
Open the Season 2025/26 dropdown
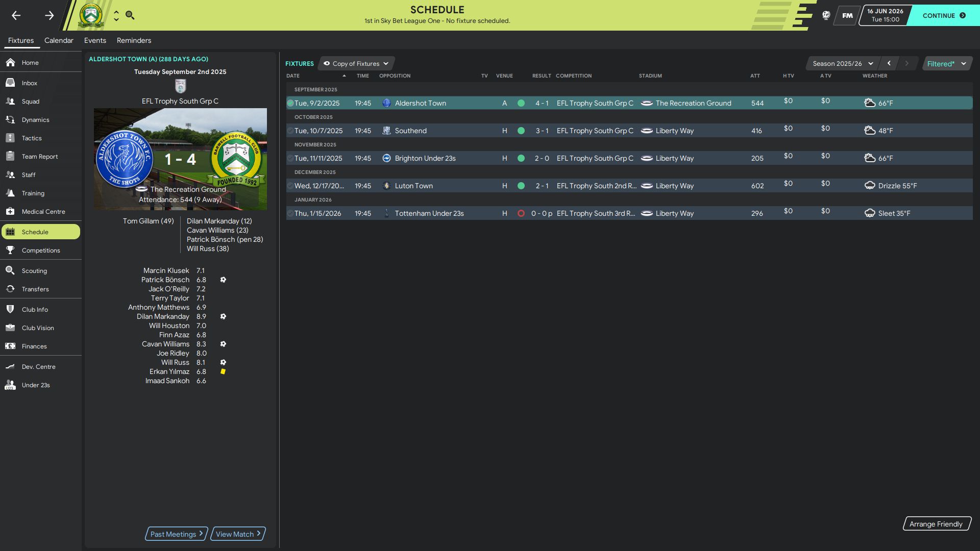(x=843, y=64)
